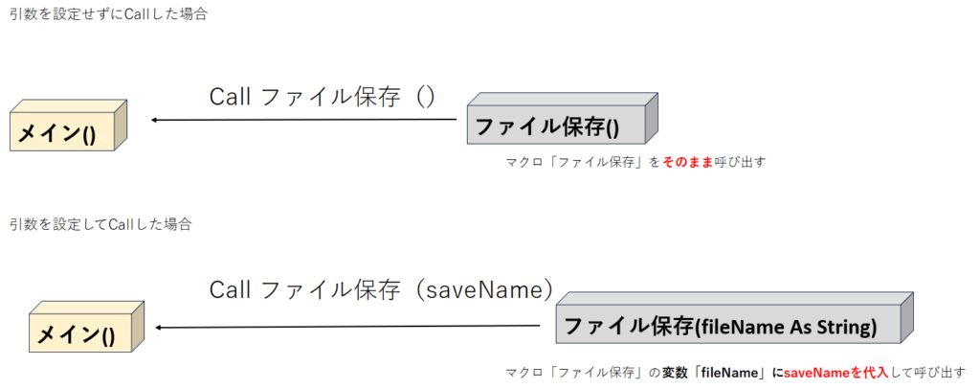Click the heading '引数を設定してCallした場合'
Image resolution: width=980 pixels, height=389 pixels.
click(x=100, y=224)
